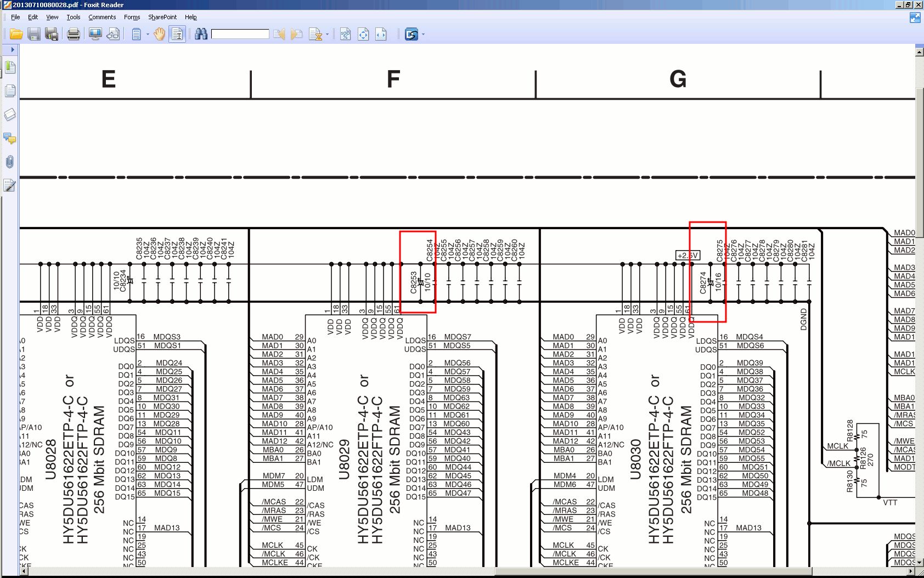
Task: Open the Bookmarks side panel
Action: 10,67
